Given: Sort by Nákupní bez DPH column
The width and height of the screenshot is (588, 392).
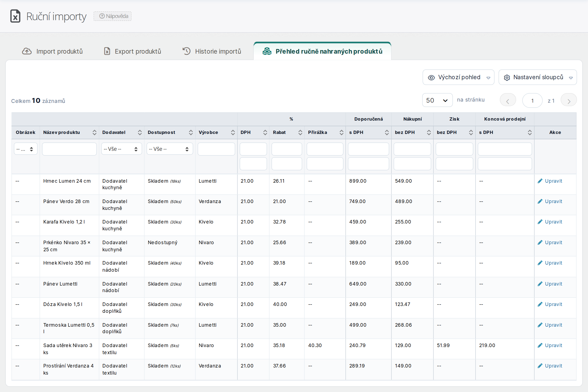Looking at the screenshot, I should (x=429, y=133).
